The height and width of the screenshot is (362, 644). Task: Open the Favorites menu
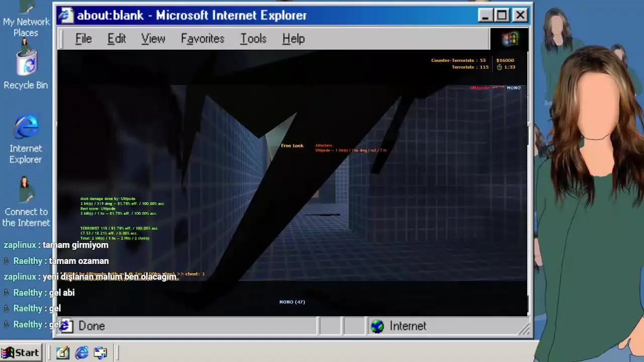point(202,39)
